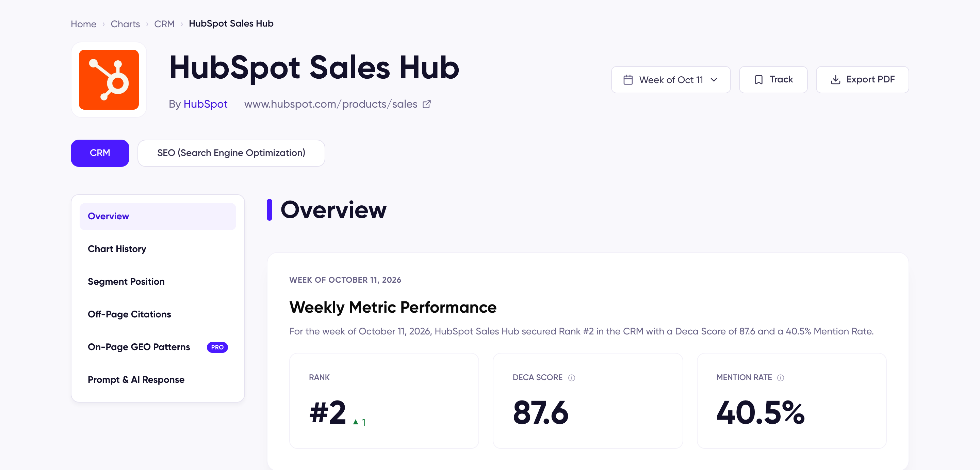The width and height of the screenshot is (980, 470).
Task: Click the 40.5% Mention Rate value
Action: (761, 412)
